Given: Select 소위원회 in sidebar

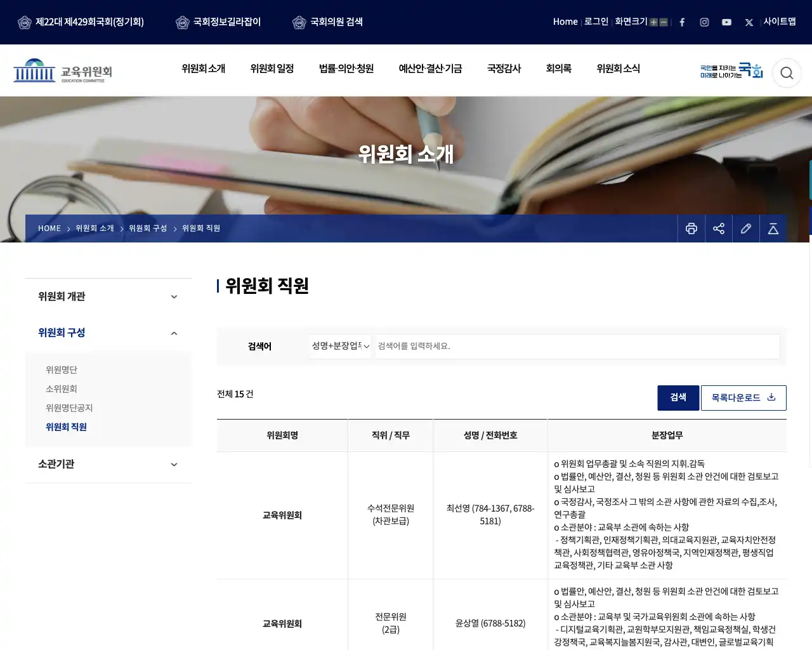Looking at the screenshot, I should tap(62, 389).
